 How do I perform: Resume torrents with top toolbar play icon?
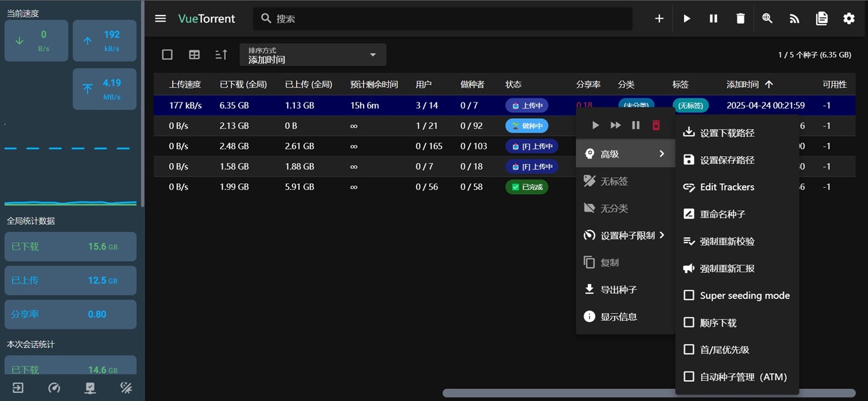pos(687,19)
